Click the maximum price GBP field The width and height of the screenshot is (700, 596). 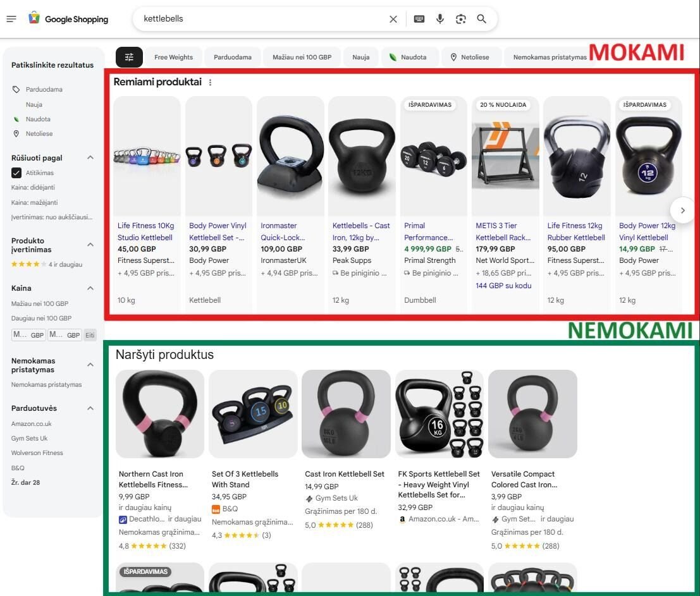64,334
